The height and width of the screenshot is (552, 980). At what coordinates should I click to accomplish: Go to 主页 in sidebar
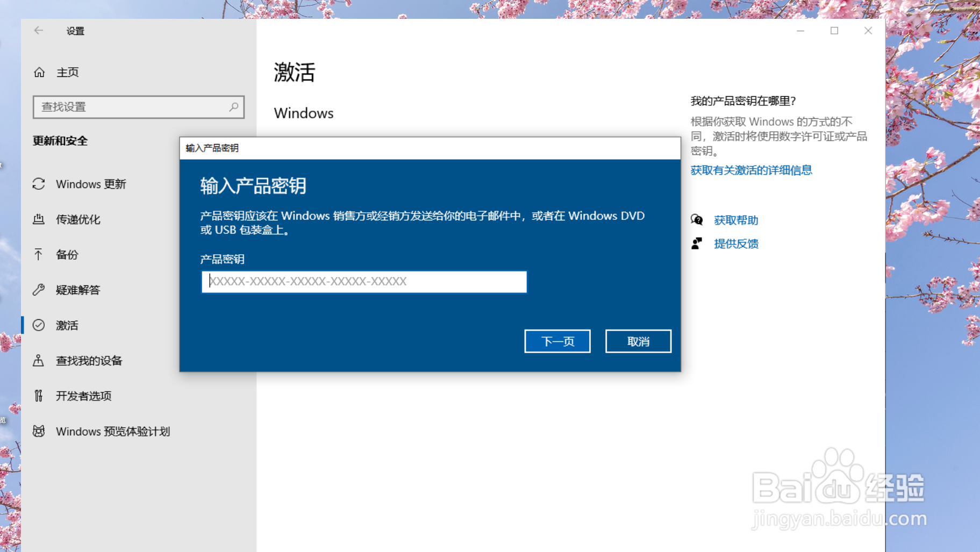coord(67,73)
